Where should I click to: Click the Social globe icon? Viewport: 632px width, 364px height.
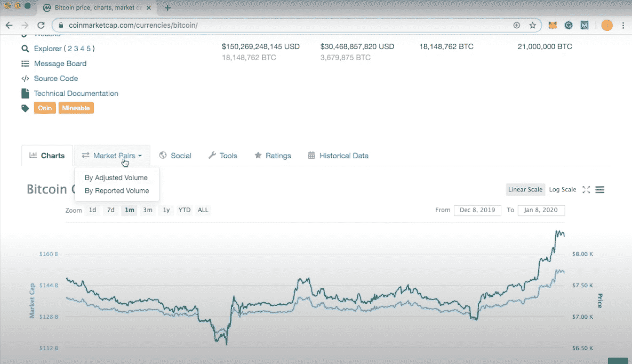coord(163,156)
